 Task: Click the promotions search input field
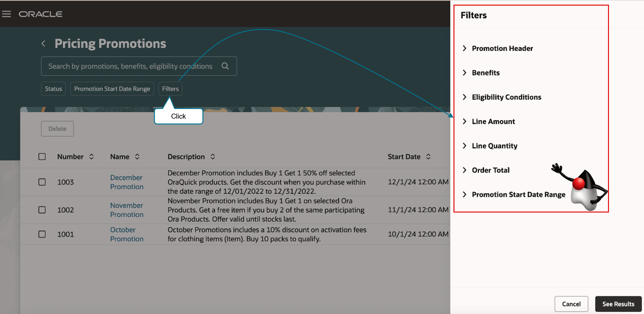click(130, 66)
